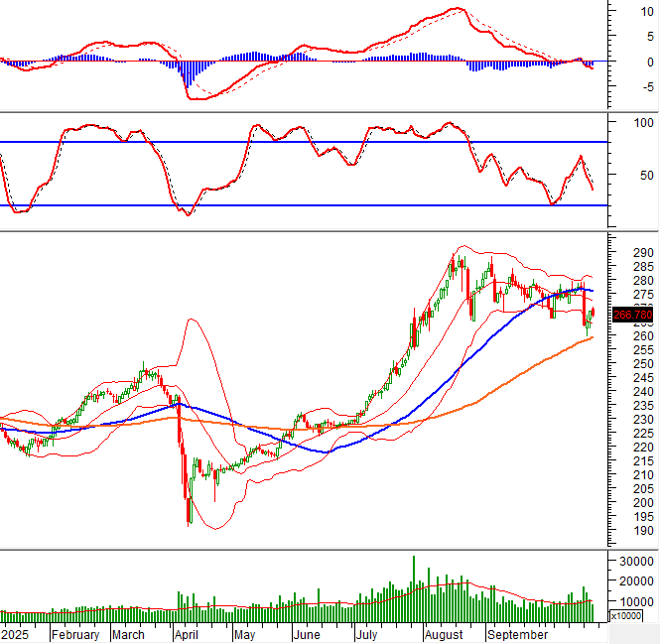660x644 pixels.
Task: Select the February label on time axis
Action: pos(75,634)
